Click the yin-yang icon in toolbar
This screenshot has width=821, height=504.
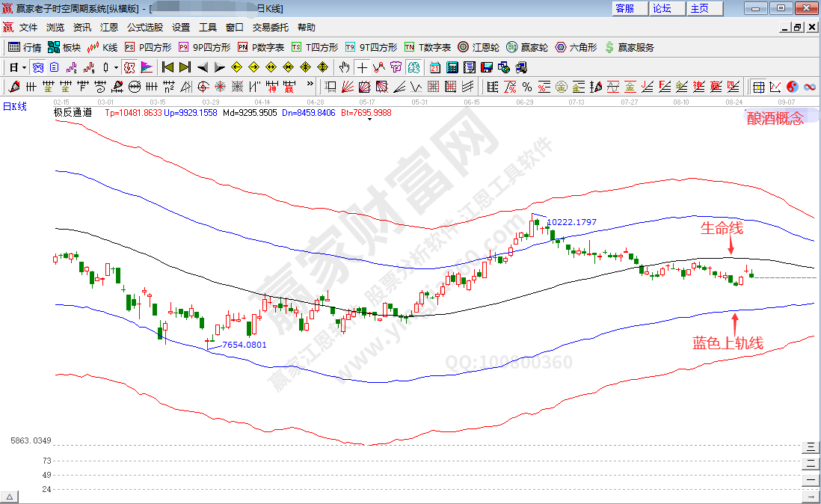click(x=792, y=87)
